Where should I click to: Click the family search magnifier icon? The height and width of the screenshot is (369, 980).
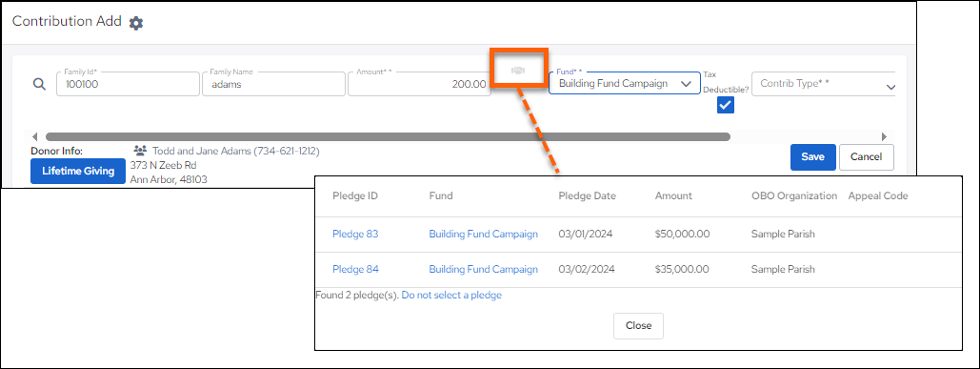pyautogui.click(x=39, y=84)
